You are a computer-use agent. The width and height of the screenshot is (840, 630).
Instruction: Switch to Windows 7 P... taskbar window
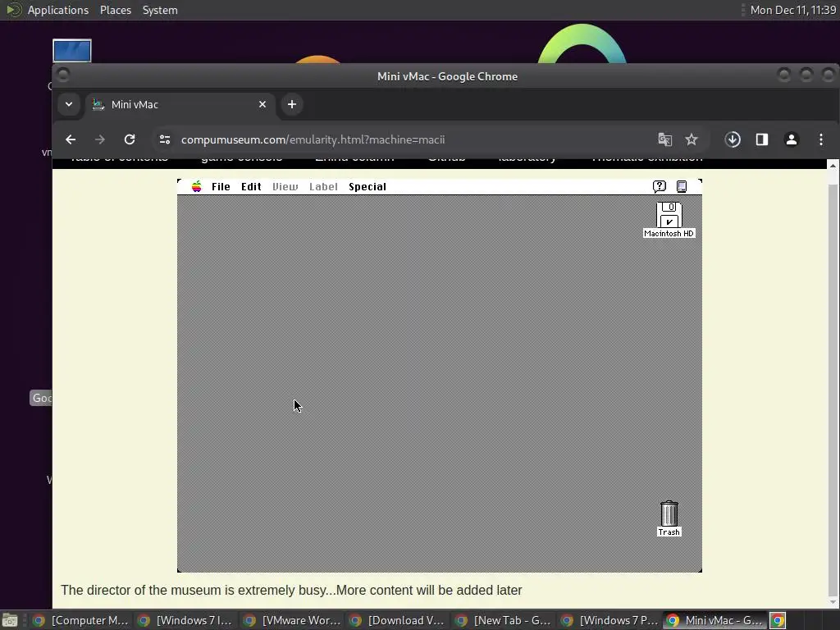(x=609, y=620)
